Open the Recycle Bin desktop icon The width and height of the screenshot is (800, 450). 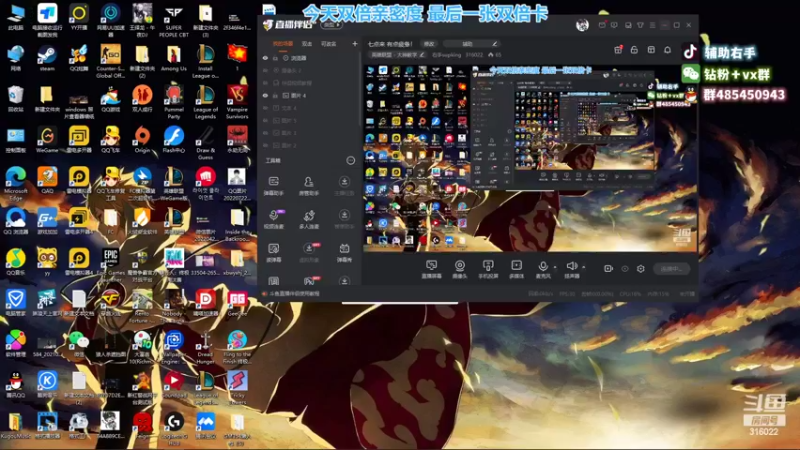pos(16,99)
